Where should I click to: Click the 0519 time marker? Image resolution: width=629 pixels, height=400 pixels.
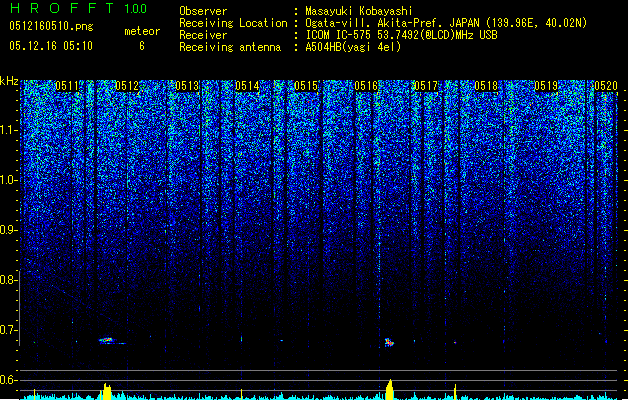546,86
